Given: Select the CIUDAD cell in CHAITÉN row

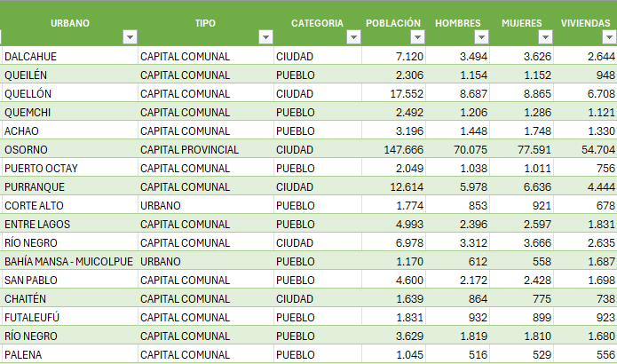Looking at the screenshot, I should 318,298.
